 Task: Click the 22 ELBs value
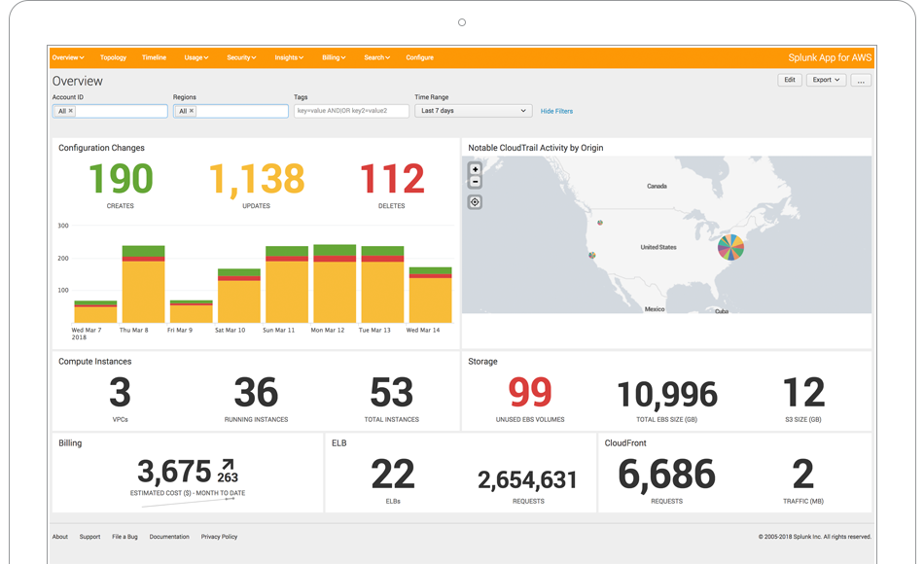click(x=393, y=475)
